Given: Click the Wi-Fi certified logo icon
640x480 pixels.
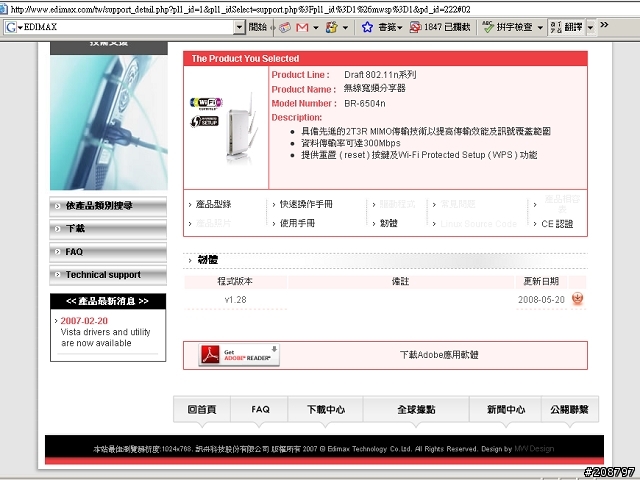Looking at the screenshot, I should pos(206,103).
